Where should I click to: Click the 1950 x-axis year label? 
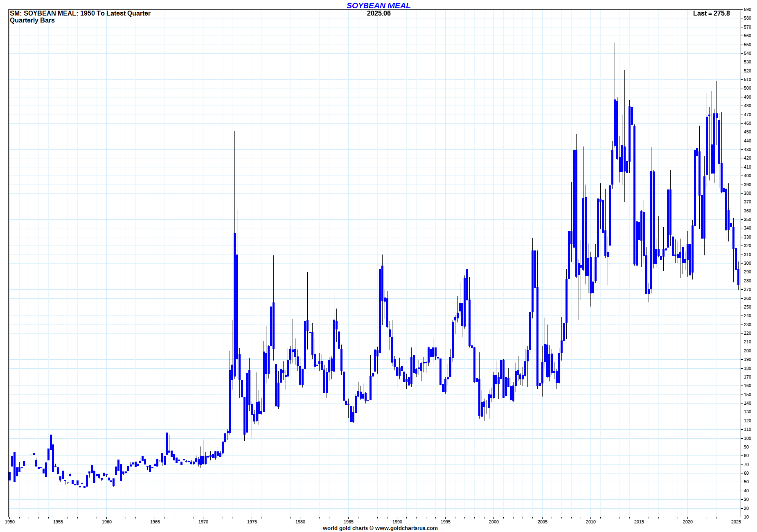click(10, 522)
